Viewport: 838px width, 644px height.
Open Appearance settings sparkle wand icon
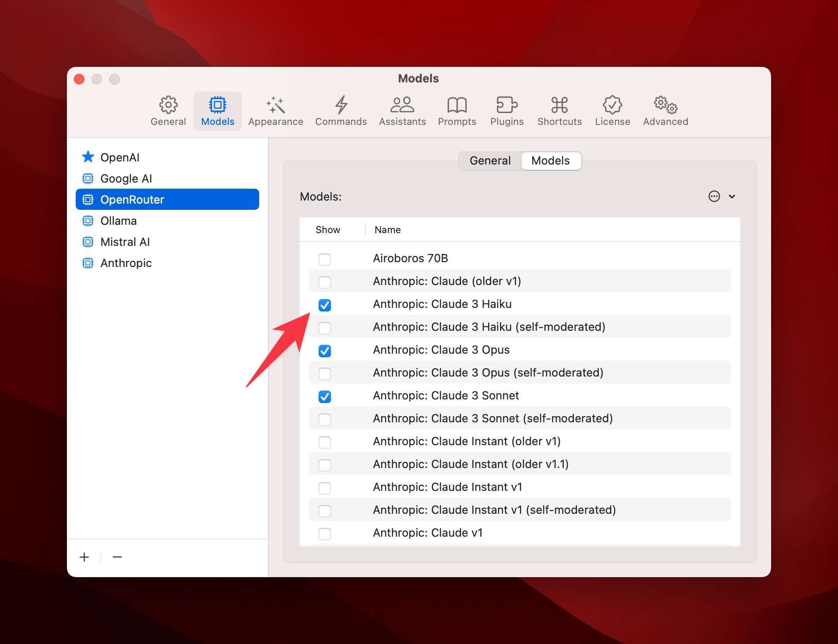(276, 105)
